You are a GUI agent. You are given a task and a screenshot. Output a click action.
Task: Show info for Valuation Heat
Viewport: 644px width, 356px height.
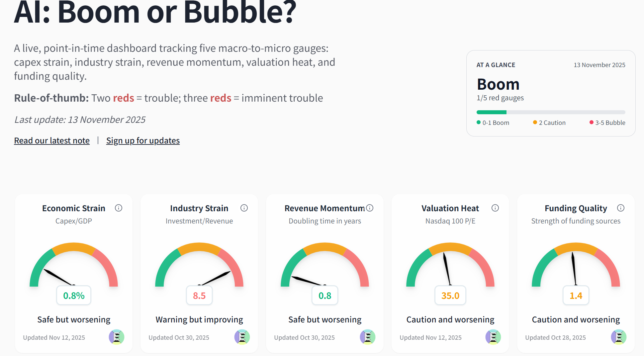point(495,208)
